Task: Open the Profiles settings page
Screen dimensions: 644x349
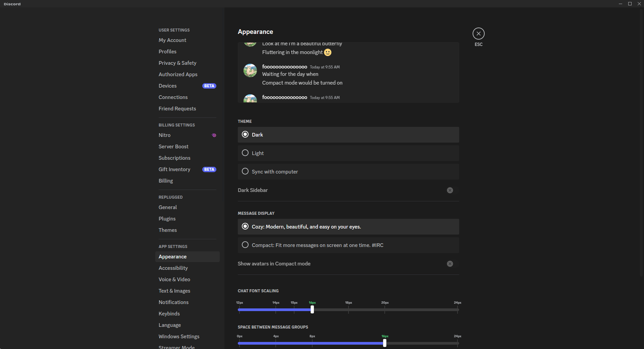Action: pyautogui.click(x=187, y=52)
